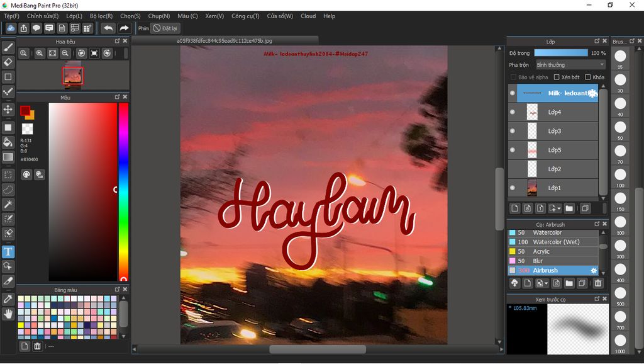The height and width of the screenshot is (364, 644).
Task: Open the Lớp(L) menu
Action: (x=74, y=16)
